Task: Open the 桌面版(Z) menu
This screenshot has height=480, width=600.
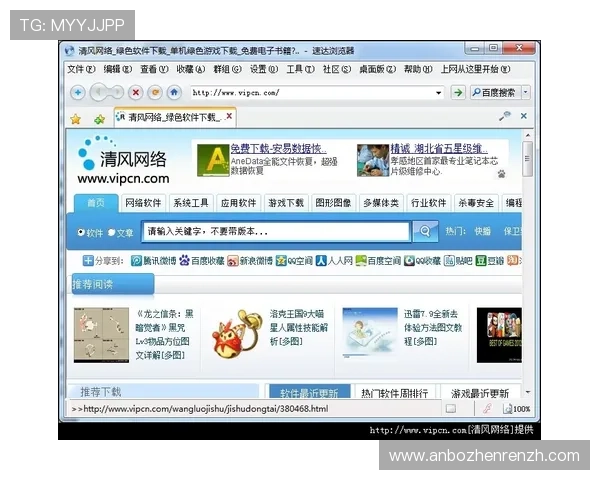Action: point(377,69)
